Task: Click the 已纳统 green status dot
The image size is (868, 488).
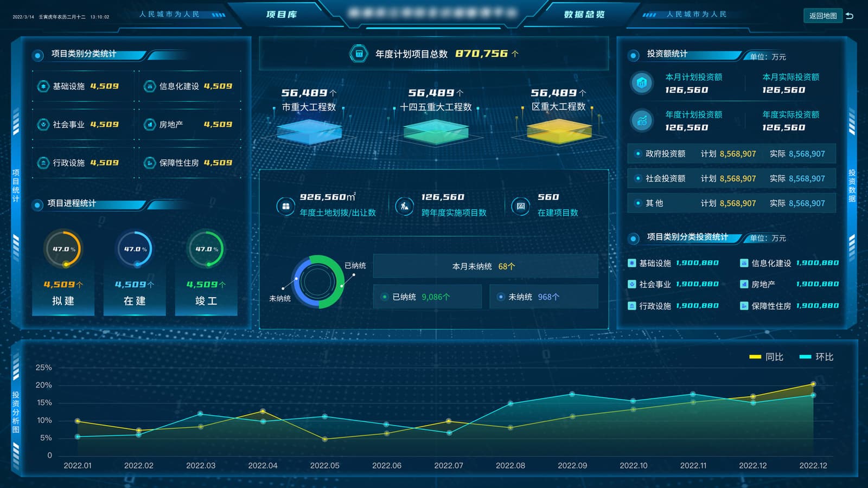Action: pyautogui.click(x=384, y=297)
